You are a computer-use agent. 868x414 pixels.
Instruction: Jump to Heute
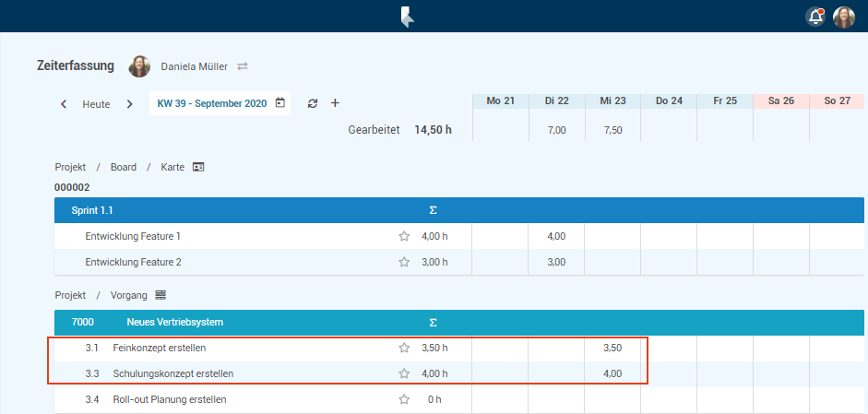pos(96,104)
